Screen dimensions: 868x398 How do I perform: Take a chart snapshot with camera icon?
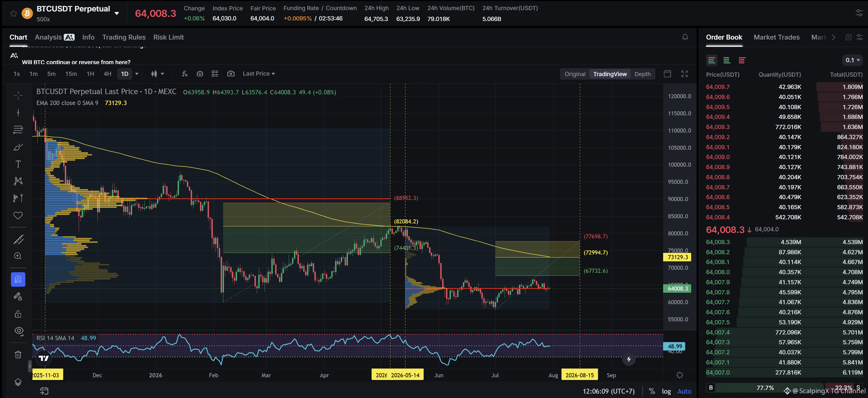pyautogui.click(x=231, y=74)
